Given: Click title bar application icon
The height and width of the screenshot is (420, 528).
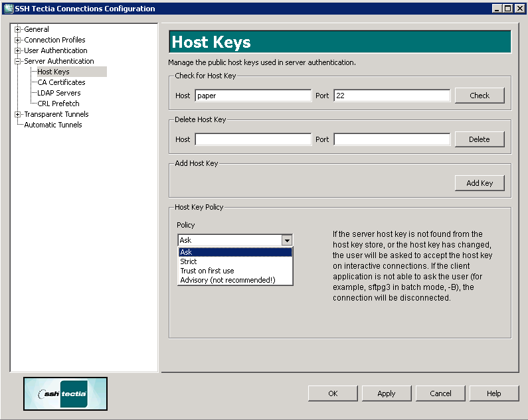Looking at the screenshot, I should (x=9, y=9).
